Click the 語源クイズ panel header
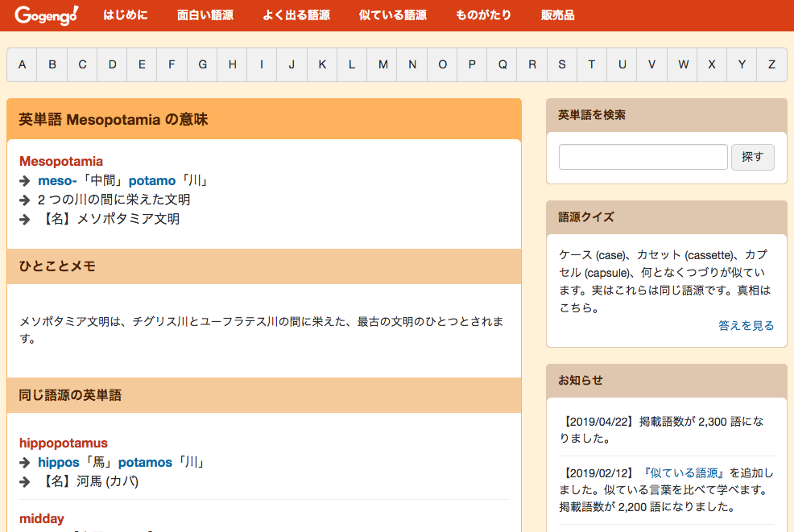 tap(667, 217)
